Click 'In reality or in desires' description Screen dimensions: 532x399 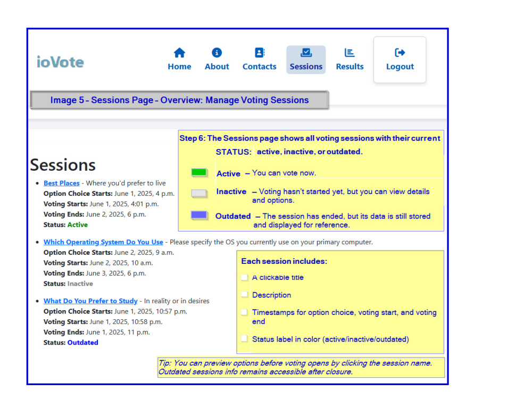177,301
